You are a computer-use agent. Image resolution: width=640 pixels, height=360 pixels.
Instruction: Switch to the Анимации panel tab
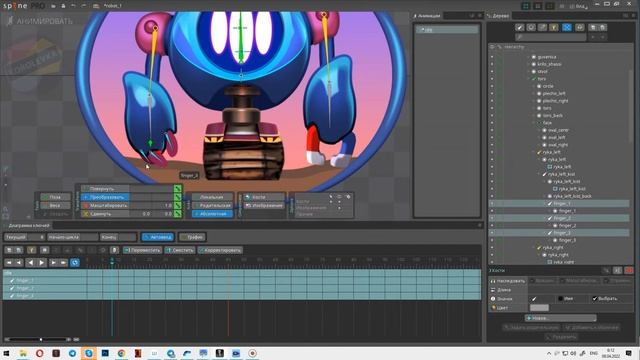click(427, 16)
